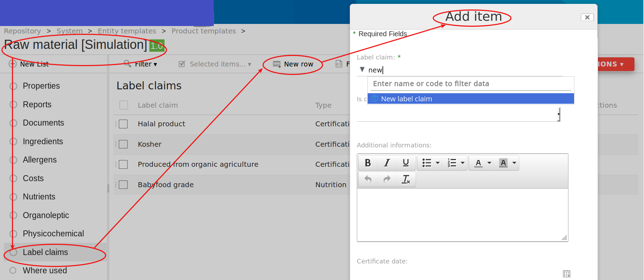Tick the Babyfood grade row checkbox
This screenshot has height=280, width=644.
click(x=123, y=185)
